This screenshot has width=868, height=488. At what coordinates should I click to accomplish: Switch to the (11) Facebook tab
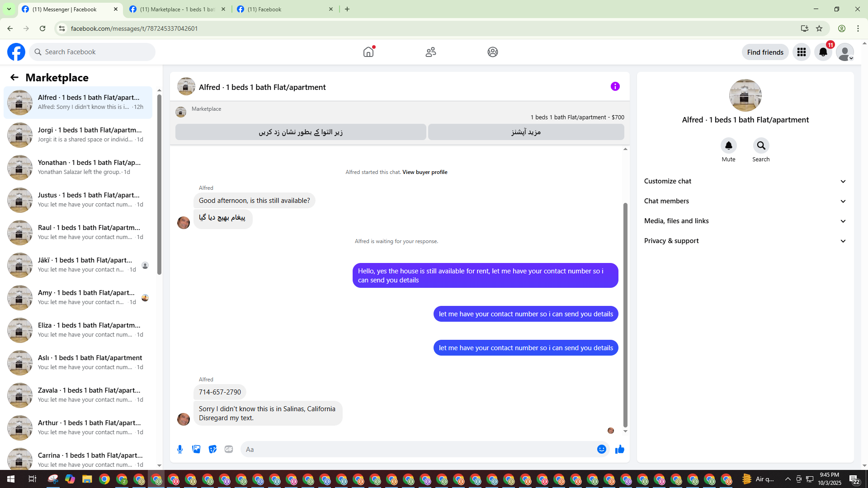tap(286, 9)
